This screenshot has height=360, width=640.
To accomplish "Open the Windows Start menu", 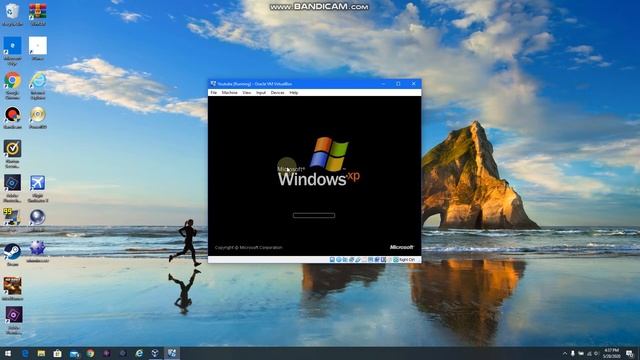I will (8, 353).
